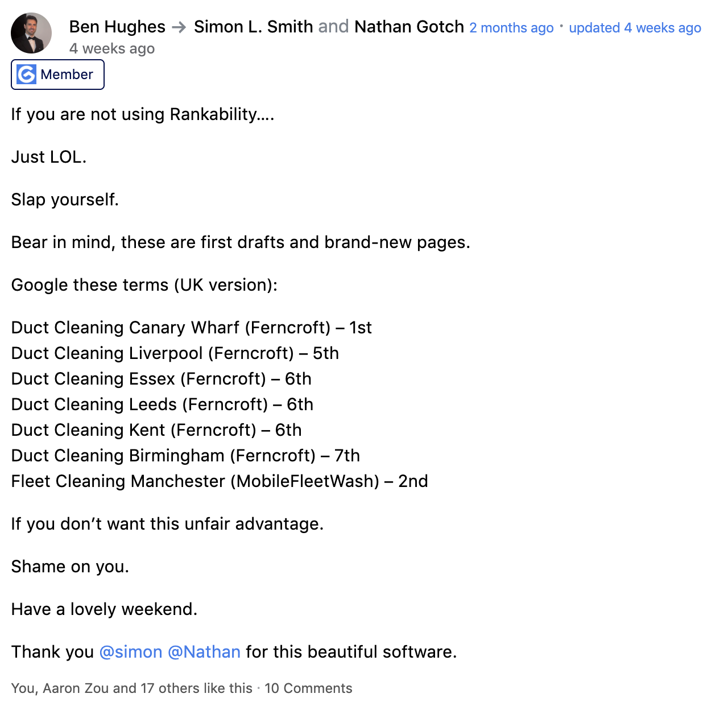Select the Member badge label
728x710 pixels.
click(x=67, y=75)
